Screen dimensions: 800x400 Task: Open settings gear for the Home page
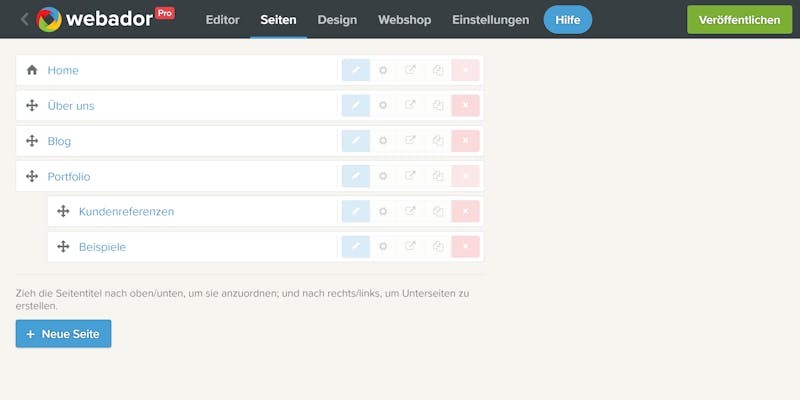[x=383, y=70]
